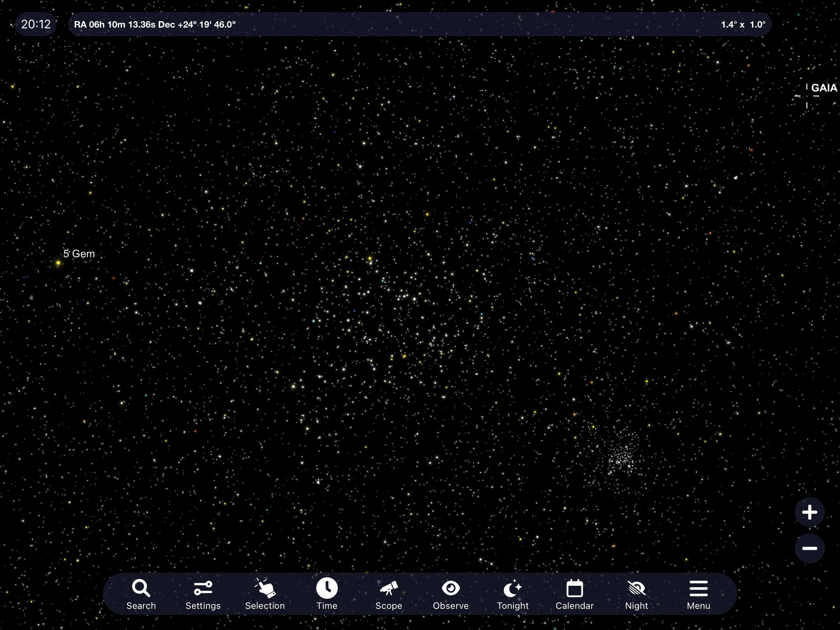Toggle Night vision mode
This screenshot has width=840, height=630.
point(636,594)
